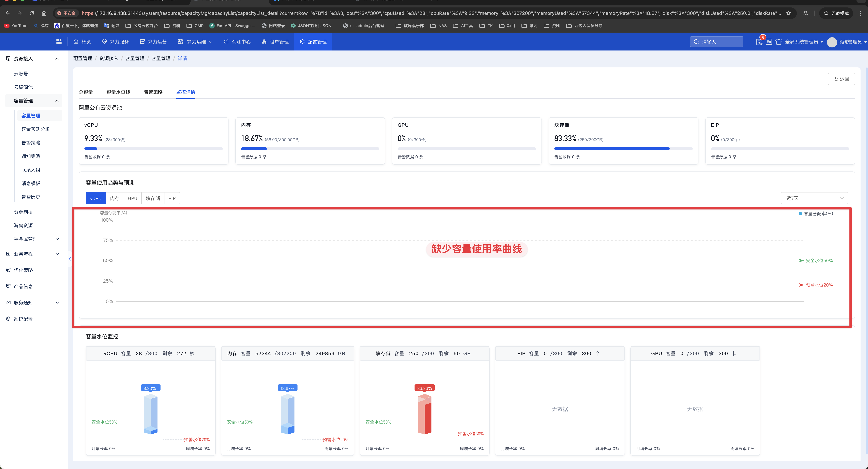This screenshot has width=868, height=469.
Task: Select the 内存 trend segment button
Action: click(115, 198)
